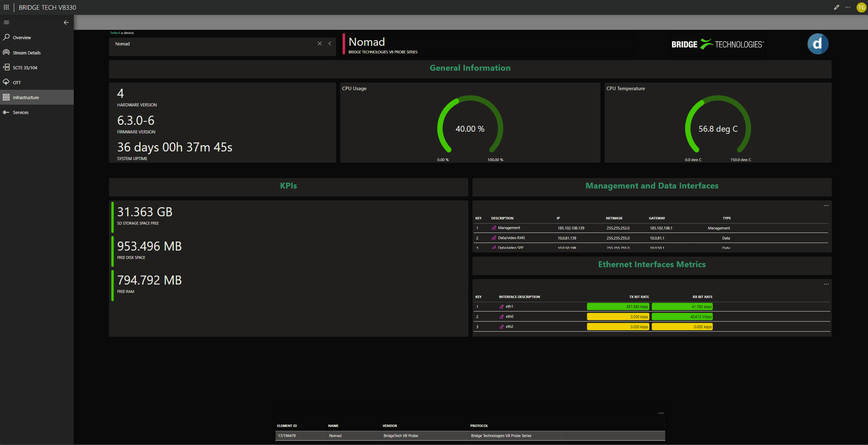This screenshot has height=445, width=868.
Task: Click eth1 RX 41.780 kbps bar
Action: [x=682, y=307]
